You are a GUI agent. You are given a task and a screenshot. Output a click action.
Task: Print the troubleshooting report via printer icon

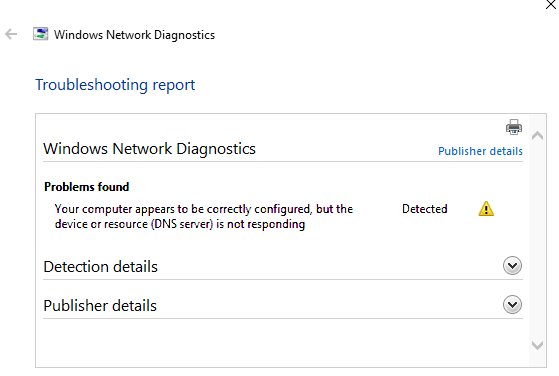pos(514,127)
